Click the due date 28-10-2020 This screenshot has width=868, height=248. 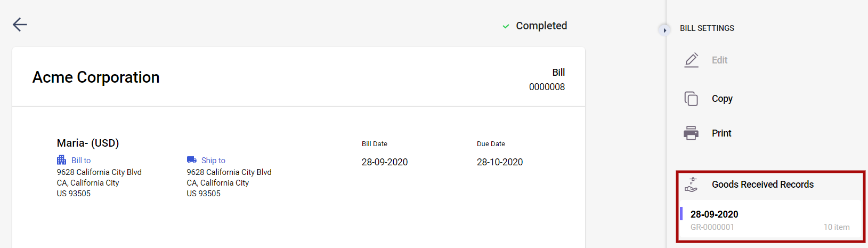(500, 162)
